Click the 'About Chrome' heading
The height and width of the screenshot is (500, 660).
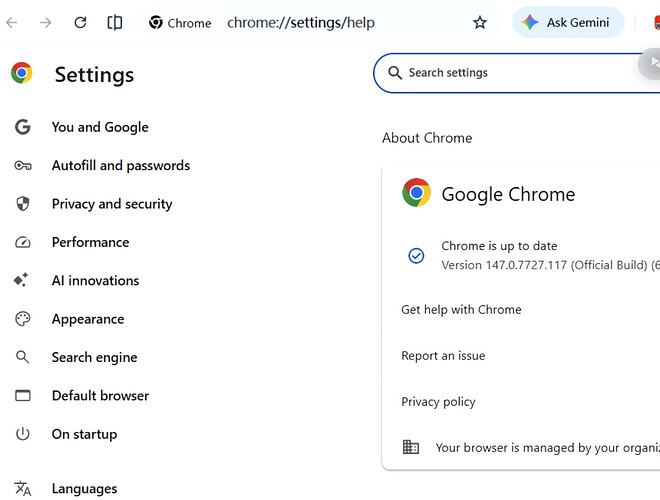tap(427, 138)
